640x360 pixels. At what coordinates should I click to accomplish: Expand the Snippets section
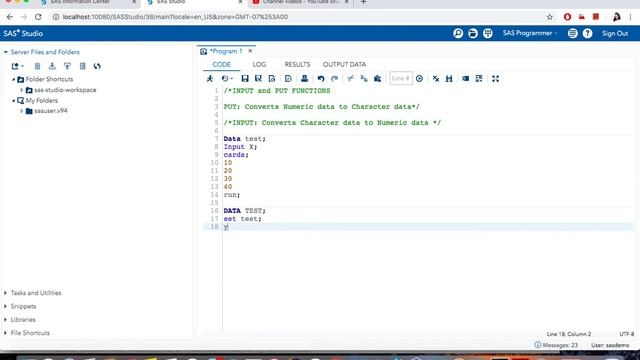5,307
